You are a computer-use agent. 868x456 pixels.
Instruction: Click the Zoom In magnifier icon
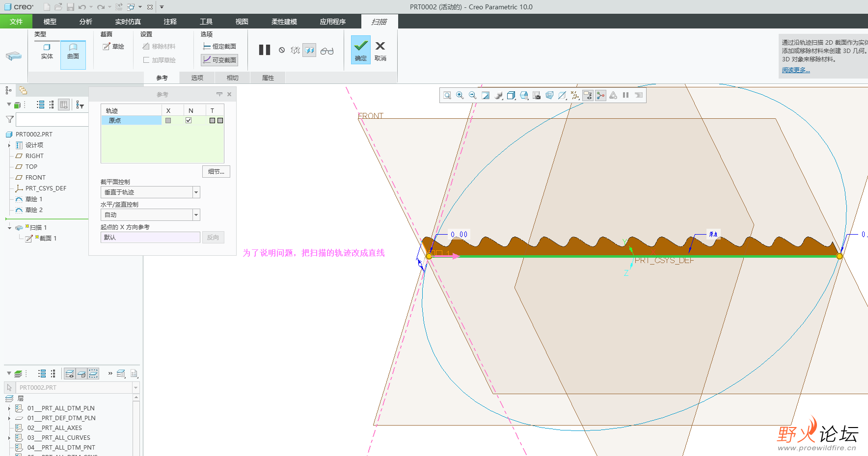pyautogui.click(x=460, y=95)
